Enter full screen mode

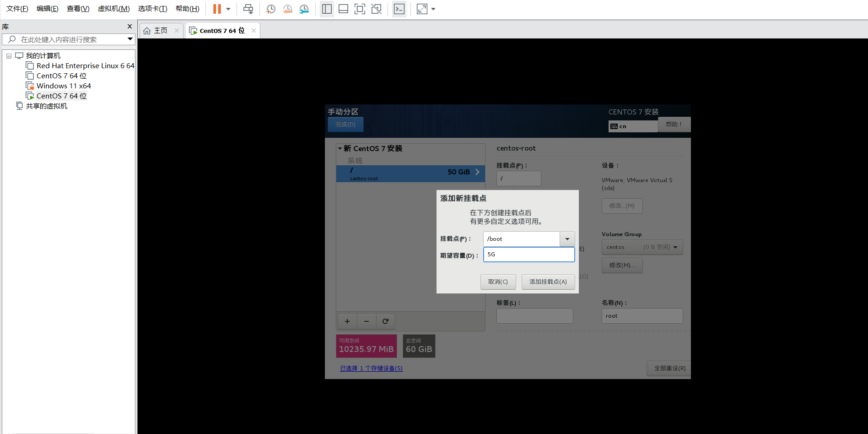pyautogui.click(x=360, y=9)
